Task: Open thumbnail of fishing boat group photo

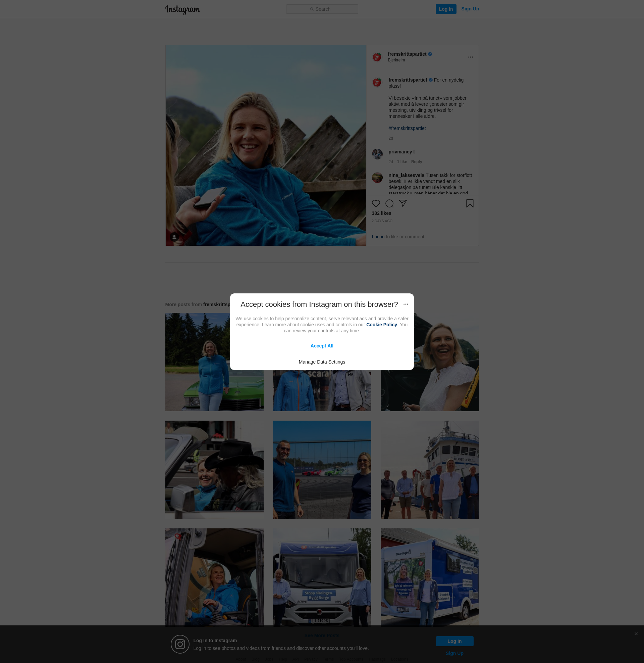Action: 429,470
